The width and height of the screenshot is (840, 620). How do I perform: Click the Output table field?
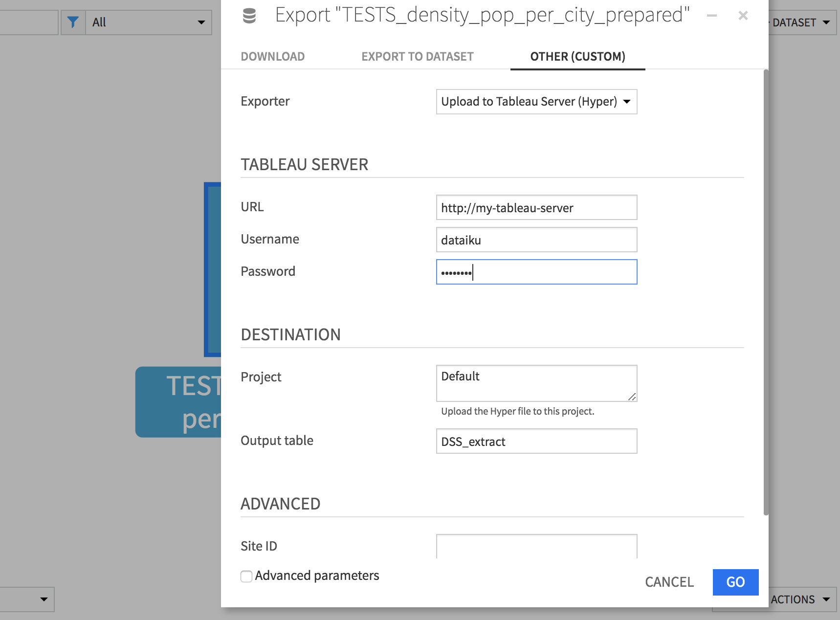(x=536, y=441)
